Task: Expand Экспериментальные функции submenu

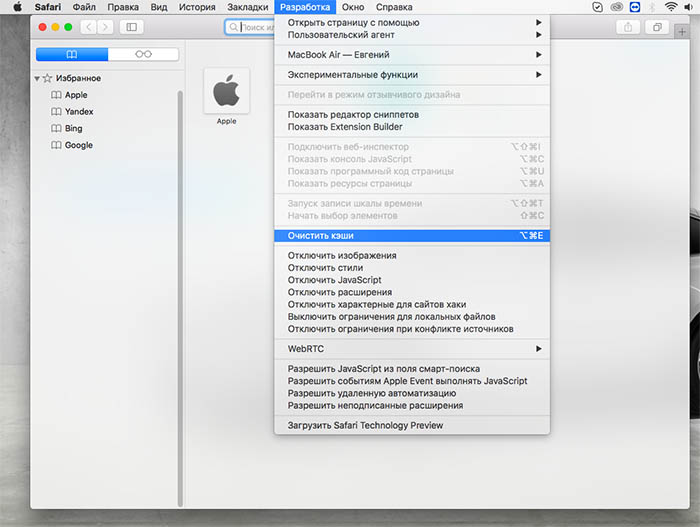Action: click(412, 75)
